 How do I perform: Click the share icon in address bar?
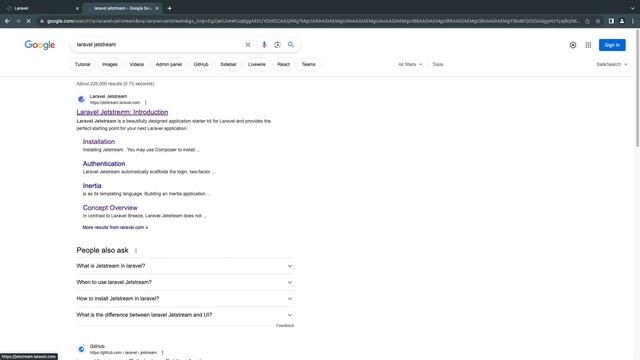coord(587,21)
